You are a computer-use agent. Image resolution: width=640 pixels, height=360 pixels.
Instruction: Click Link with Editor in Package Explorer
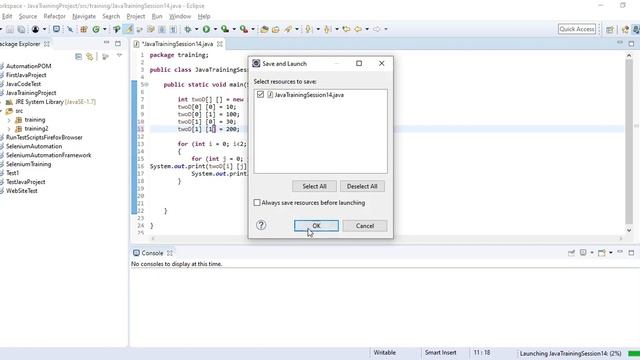(x=89, y=56)
